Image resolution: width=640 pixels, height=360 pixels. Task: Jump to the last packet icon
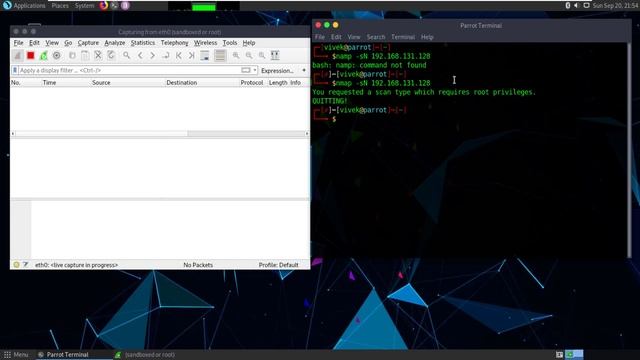click(191, 56)
